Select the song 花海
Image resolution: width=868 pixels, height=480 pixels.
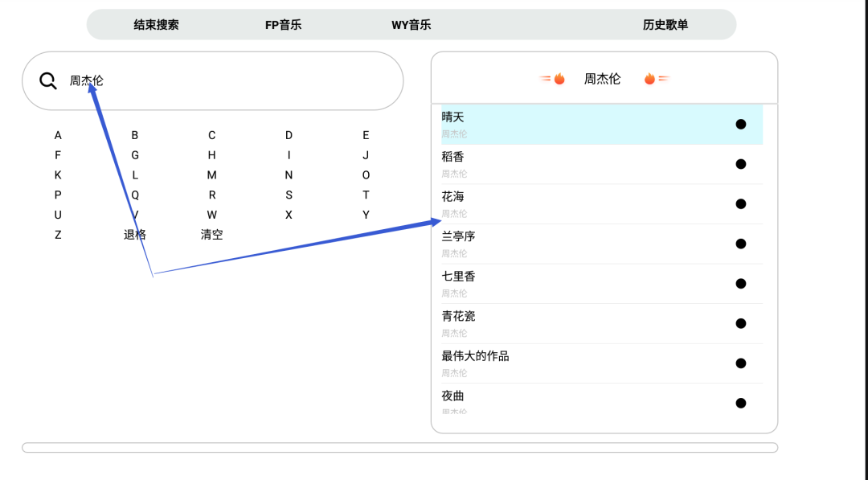click(602, 204)
